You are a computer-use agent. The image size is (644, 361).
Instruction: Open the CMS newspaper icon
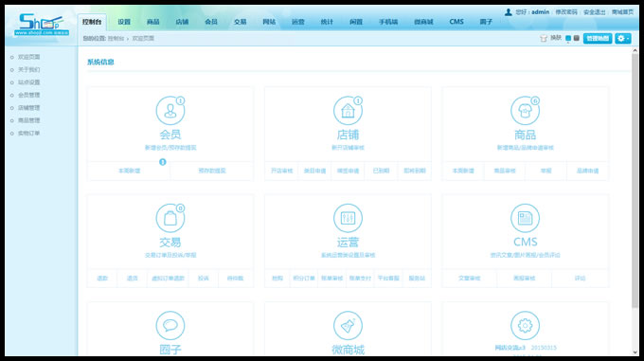pyautogui.click(x=525, y=218)
